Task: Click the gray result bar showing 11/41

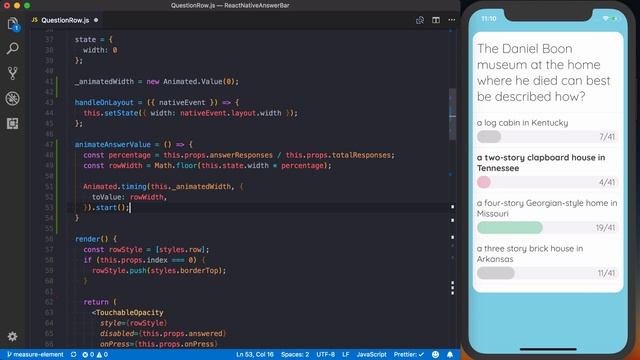Action: point(496,273)
